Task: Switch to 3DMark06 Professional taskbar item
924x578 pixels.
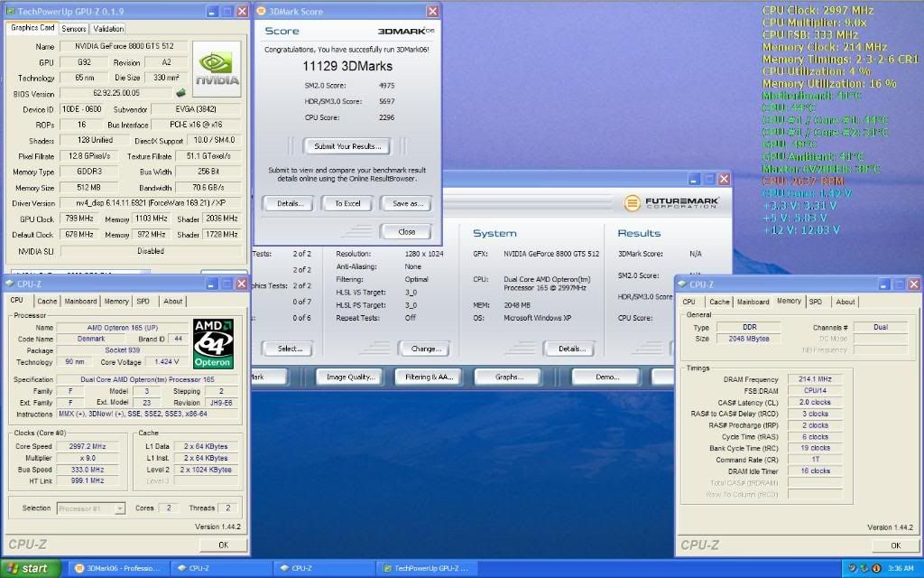Action: pyautogui.click(x=118, y=569)
